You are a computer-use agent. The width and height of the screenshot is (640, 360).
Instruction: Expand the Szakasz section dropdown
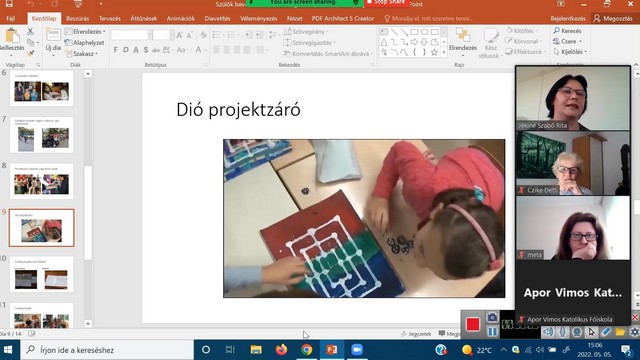click(82, 53)
